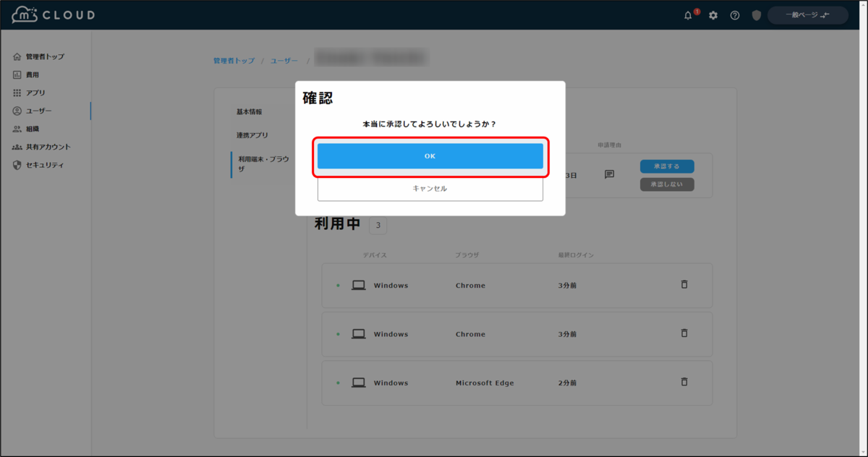Delete the Microsoft Edge device

click(x=684, y=381)
